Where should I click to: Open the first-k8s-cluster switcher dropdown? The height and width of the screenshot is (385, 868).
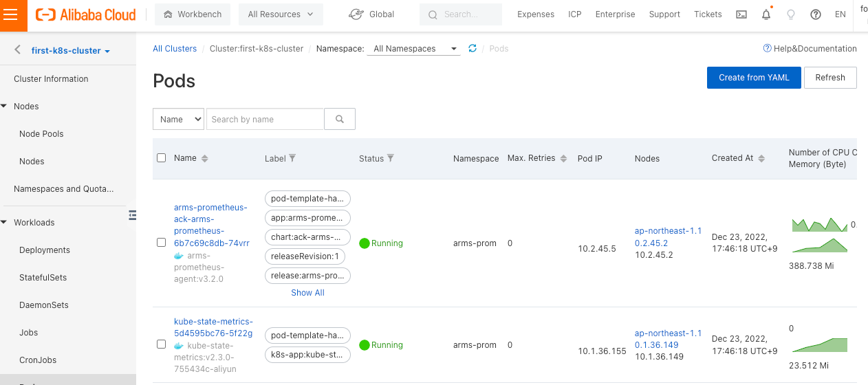[x=71, y=50]
